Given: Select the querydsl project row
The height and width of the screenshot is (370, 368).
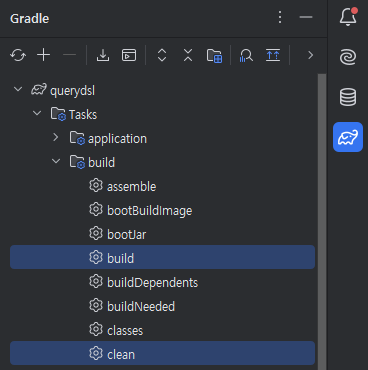Looking at the screenshot, I should (x=162, y=90).
